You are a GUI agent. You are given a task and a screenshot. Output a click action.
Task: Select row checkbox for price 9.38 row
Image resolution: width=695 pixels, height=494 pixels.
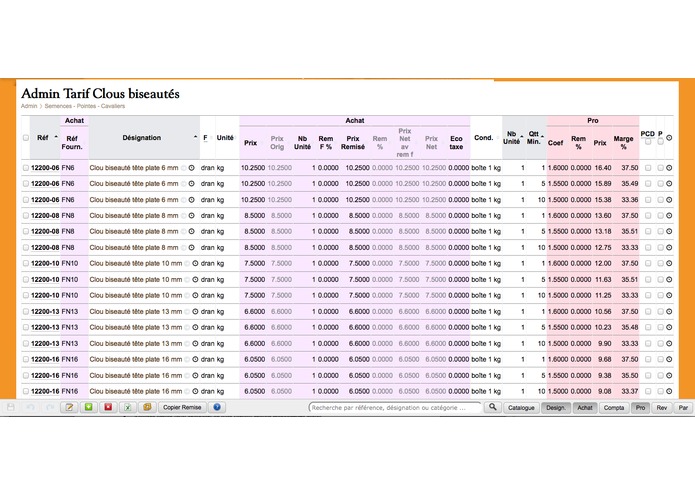(26, 375)
